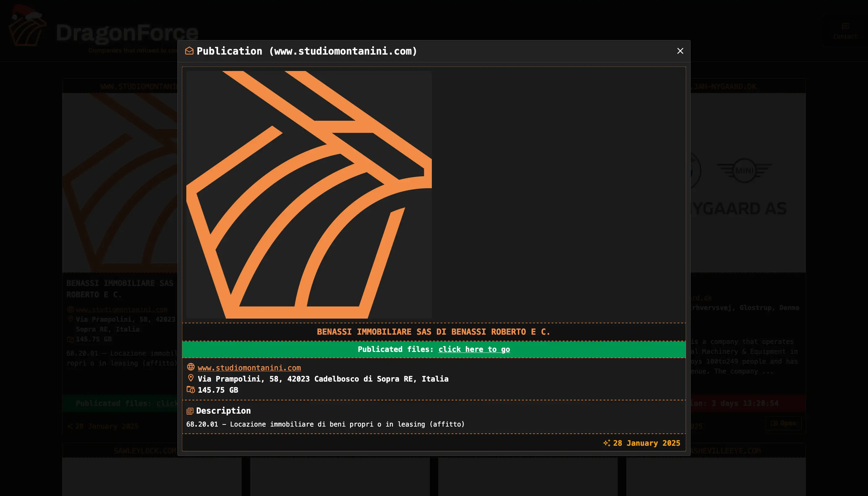This screenshot has width=868, height=496.
Task: Click the MINI logo on background card
Action: click(x=744, y=170)
